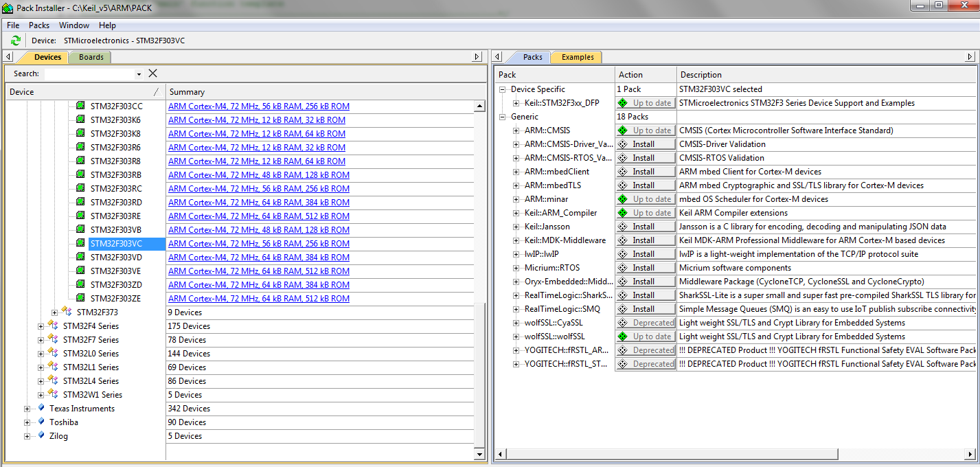This screenshot has height=467, width=980.
Task: Click the Pack Installer title bar icon
Action: pyautogui.click(x=8, y=8)
